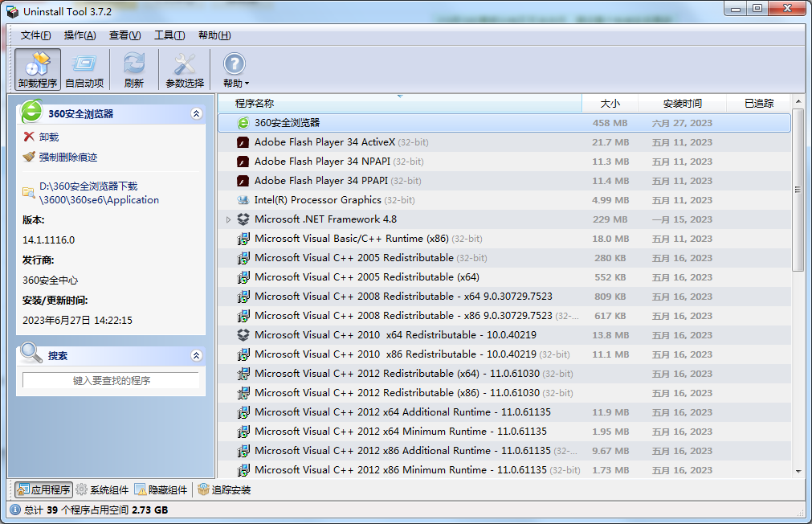Screen dimensions: 812x524
Task: Click Adobe Flash Player 34 PPAPI icon
Action: [x=243, y=181]
